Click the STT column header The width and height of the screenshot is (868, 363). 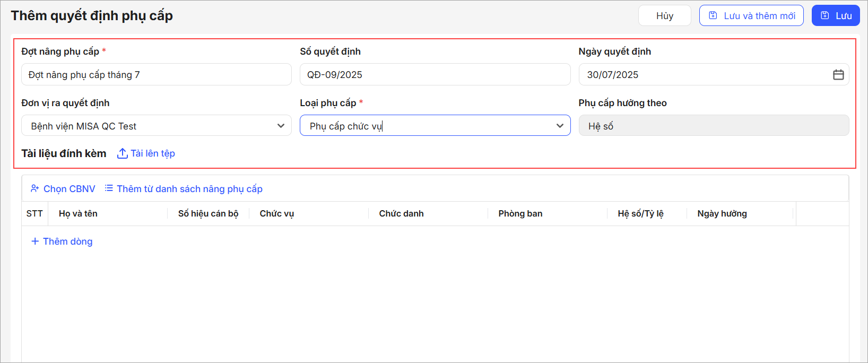point(34,213)
